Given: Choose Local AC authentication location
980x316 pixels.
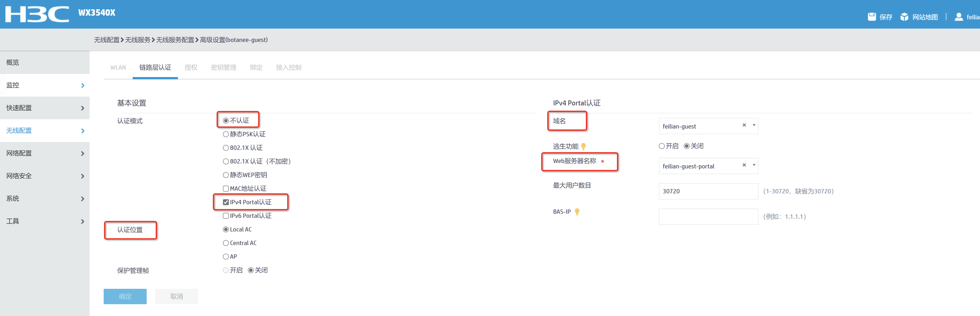Looking at the screenshot, I should (x=226, y=229).
